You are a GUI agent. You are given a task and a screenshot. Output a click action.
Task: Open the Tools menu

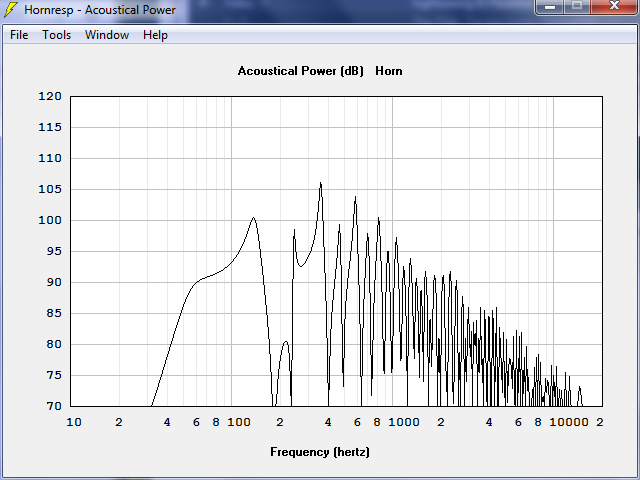click(57, 35)
